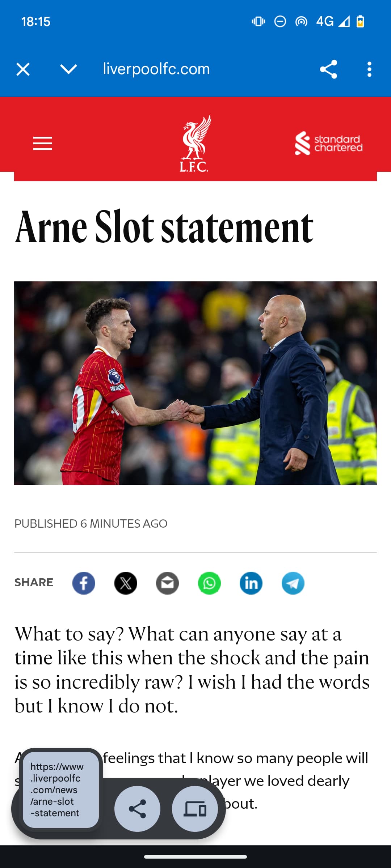Share article on WhatsApp
391x868 pixels.
209,583
